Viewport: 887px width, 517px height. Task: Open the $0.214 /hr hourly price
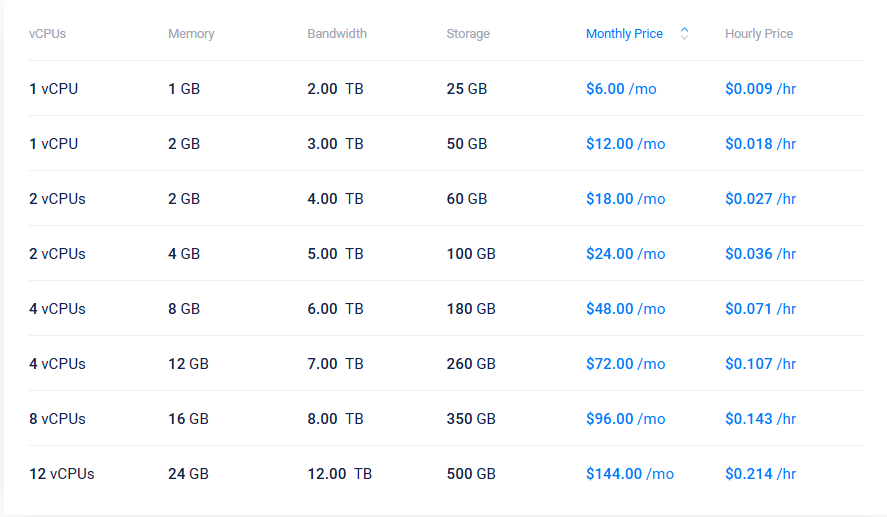760,474
